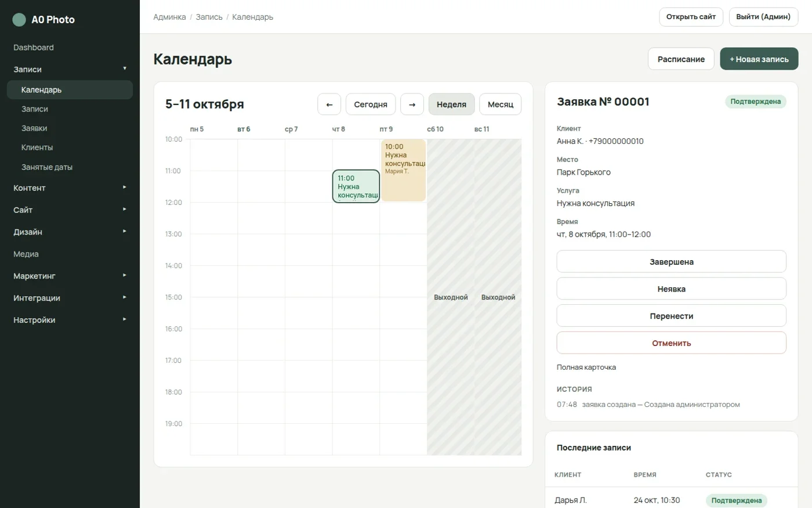812x508 pixels.
Task: Go to previous week with left arrow
Action: (329, 105)
